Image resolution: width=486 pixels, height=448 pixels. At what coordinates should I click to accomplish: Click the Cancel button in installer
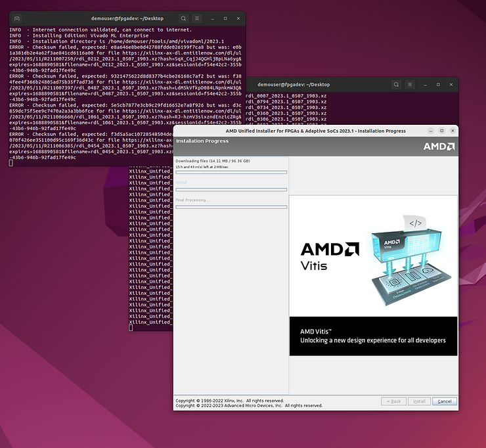445,401
